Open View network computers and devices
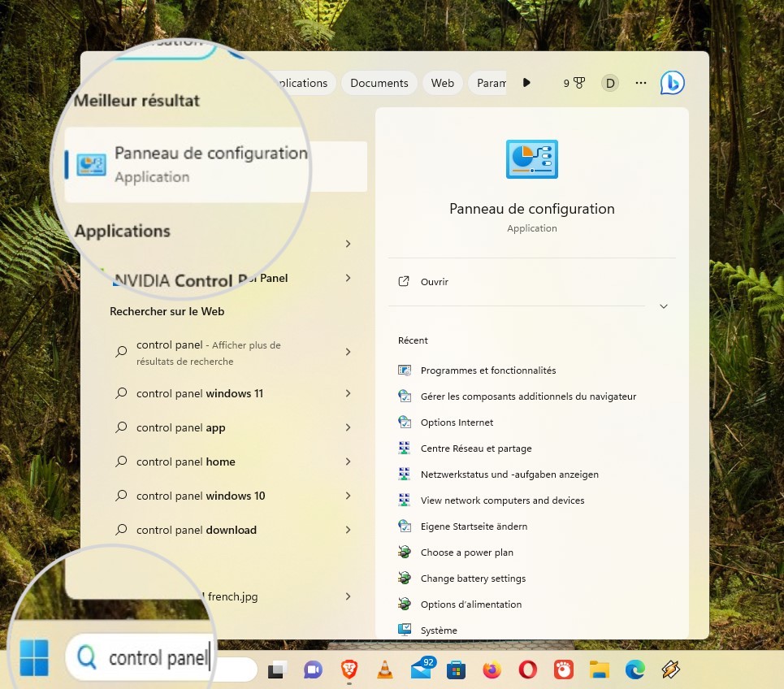This screenshot has height=689, width=784. pos(503,500)
